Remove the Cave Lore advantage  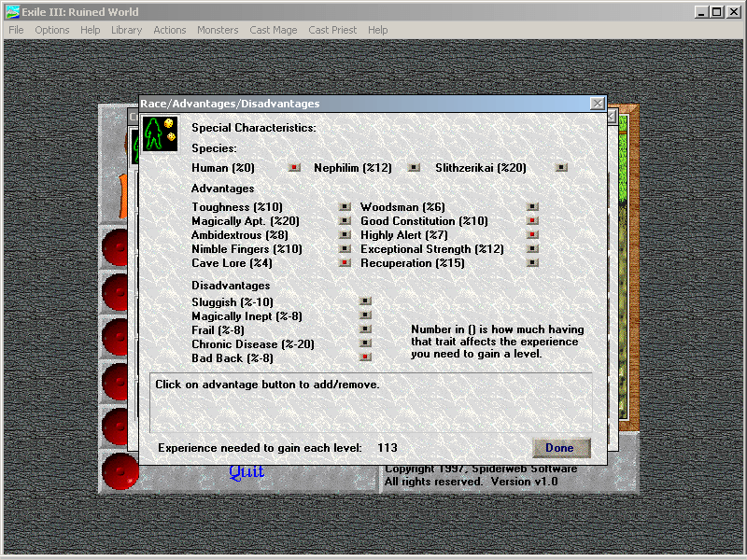[x=345, y=263]
